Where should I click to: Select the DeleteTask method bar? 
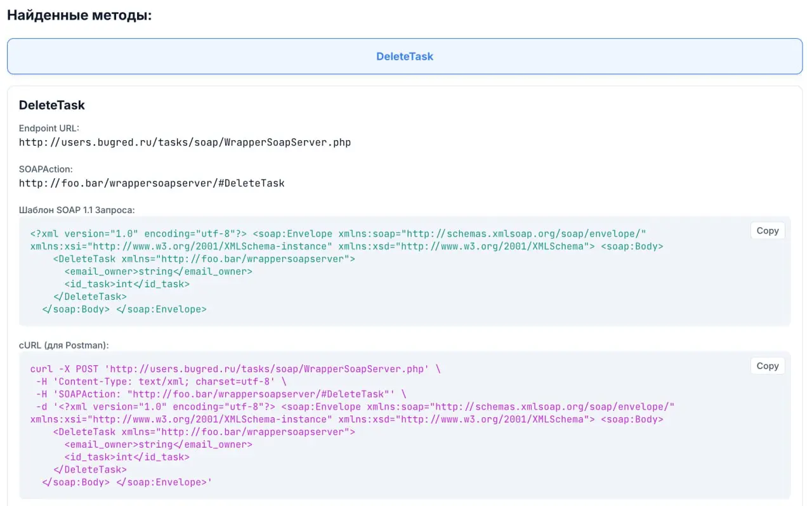[x=405, y=56]
